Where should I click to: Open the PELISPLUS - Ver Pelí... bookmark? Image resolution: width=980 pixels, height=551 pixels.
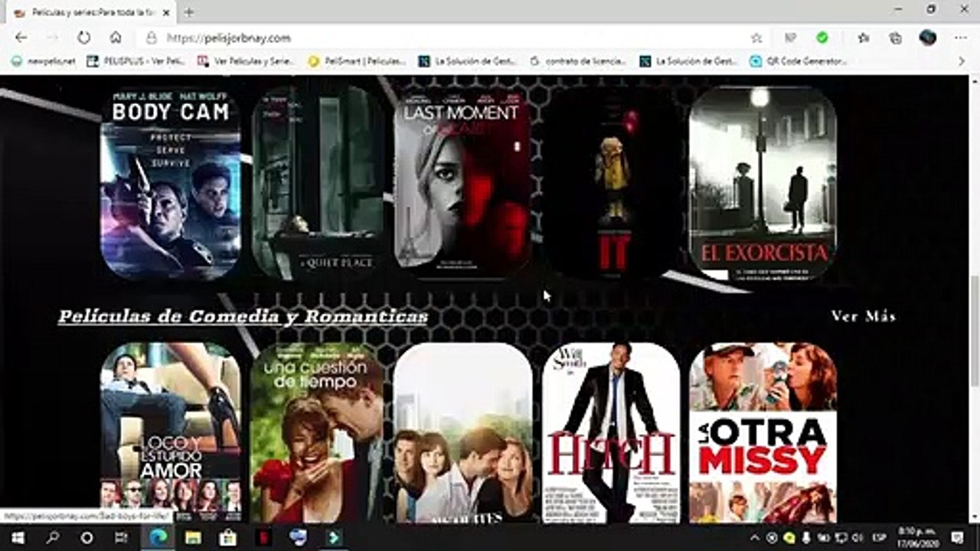click(x=136, y=61)
